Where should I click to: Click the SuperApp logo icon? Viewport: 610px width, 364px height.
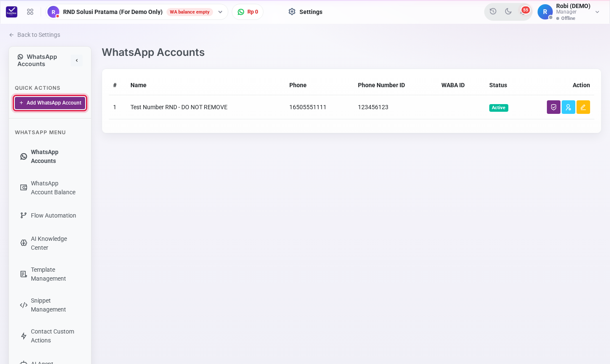[x=12, y=12]
